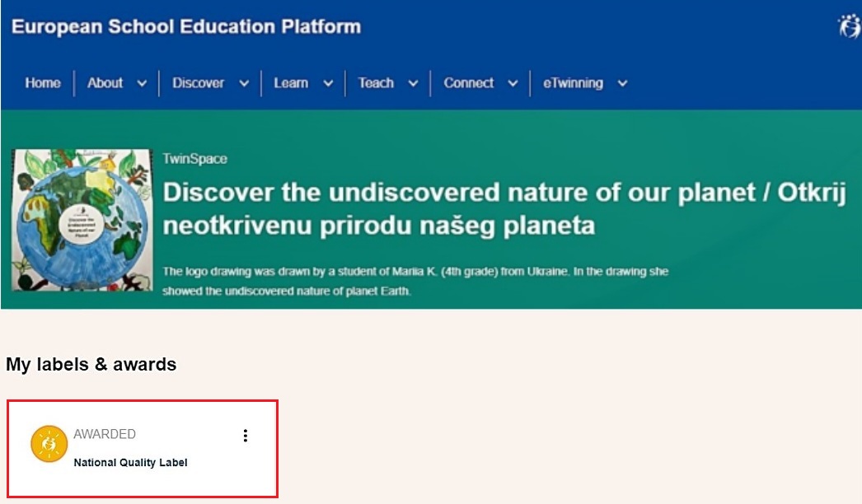Expand the Learn menu chevron
The image size is (862, 504).
click(x=328, y=83)
